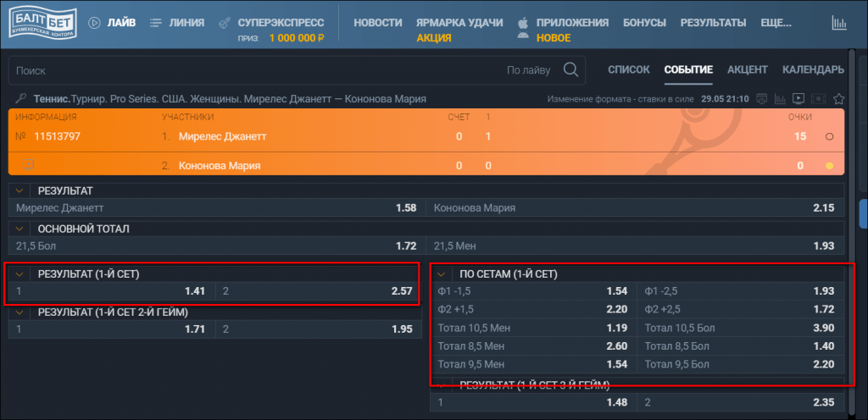868x420 pixels.
Task: Open event statistics bar chart icon
Action: coord(780,99)
